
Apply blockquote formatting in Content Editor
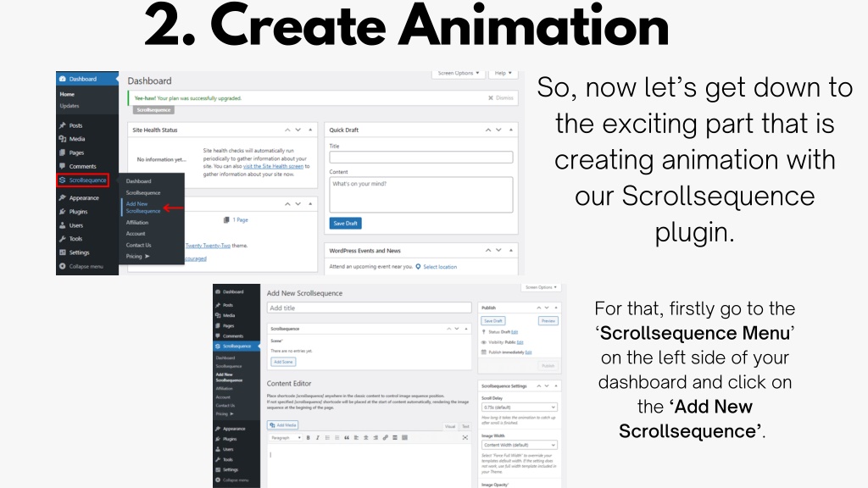tap(347, 438)
